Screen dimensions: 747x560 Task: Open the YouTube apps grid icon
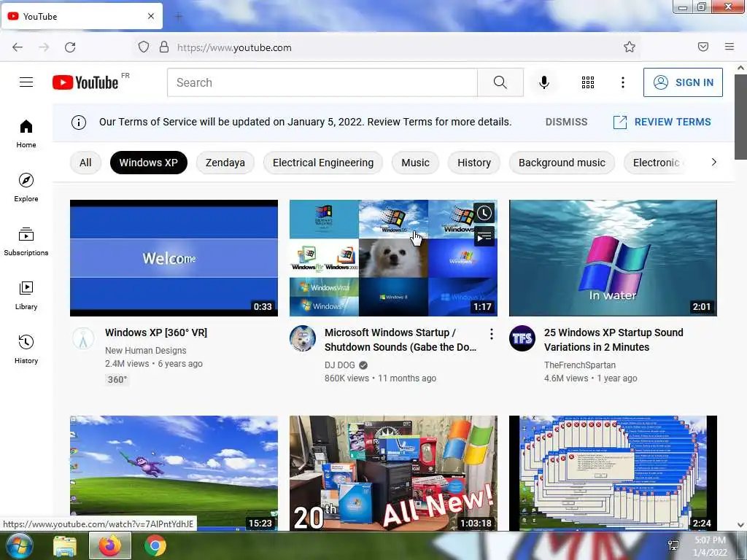pyautogui.click(x=588, y=82)
